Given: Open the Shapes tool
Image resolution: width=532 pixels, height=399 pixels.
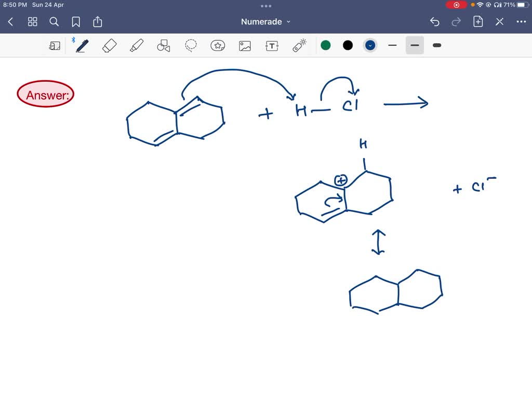Looking at the screenshot, I should click(x=163, y=45).
